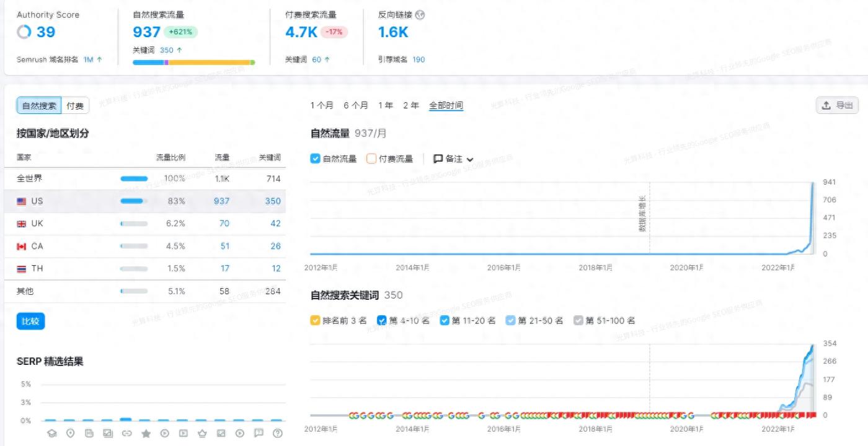The height and width of the screenshot is (446, 868).
Task: Click the keyword distribution bar under 自然搜索流量
Action: (x=193, y=63)
